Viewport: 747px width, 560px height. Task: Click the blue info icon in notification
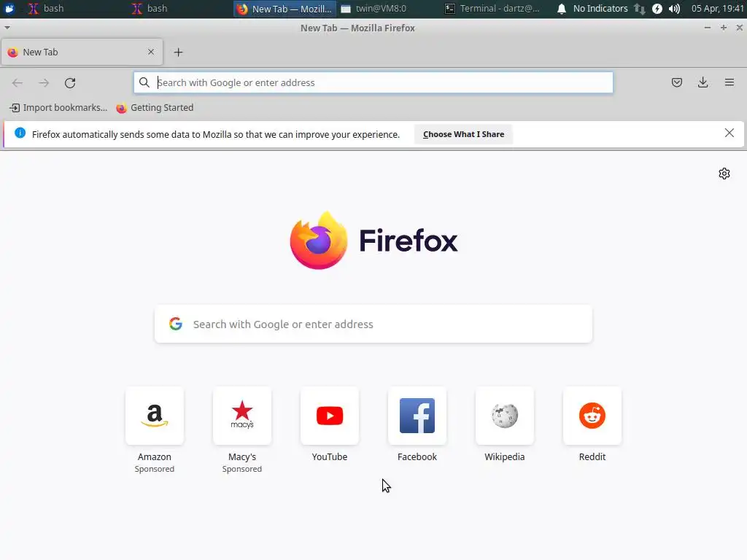coord(20,133)
